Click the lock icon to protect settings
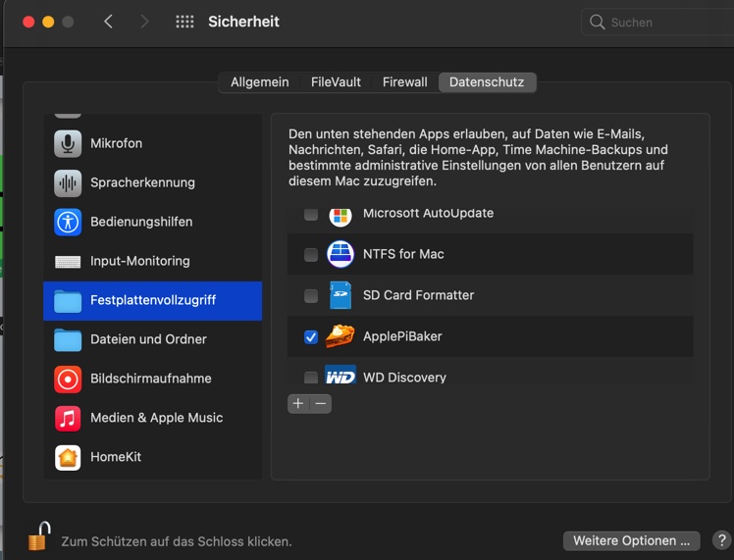 click(38, 536)
